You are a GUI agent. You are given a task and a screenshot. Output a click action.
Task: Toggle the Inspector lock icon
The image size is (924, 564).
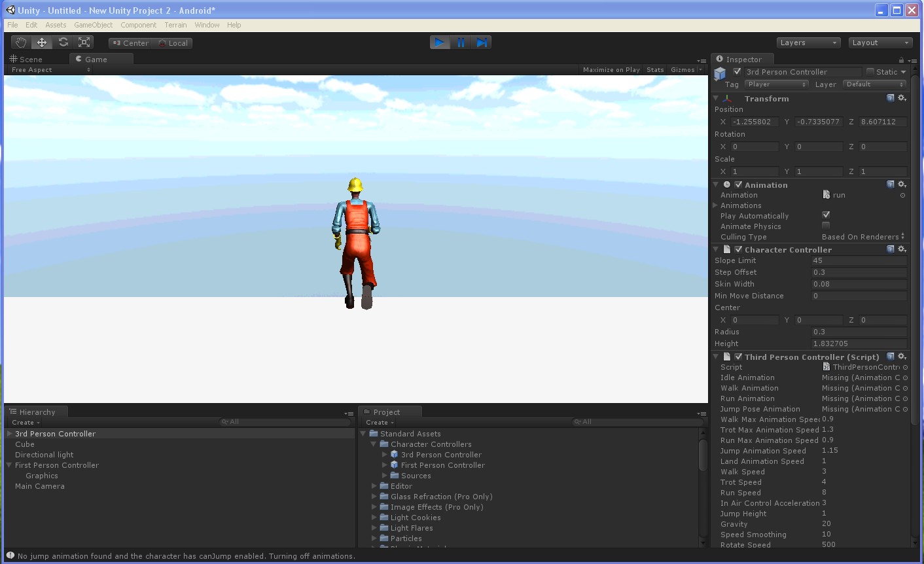coord(902,60)
